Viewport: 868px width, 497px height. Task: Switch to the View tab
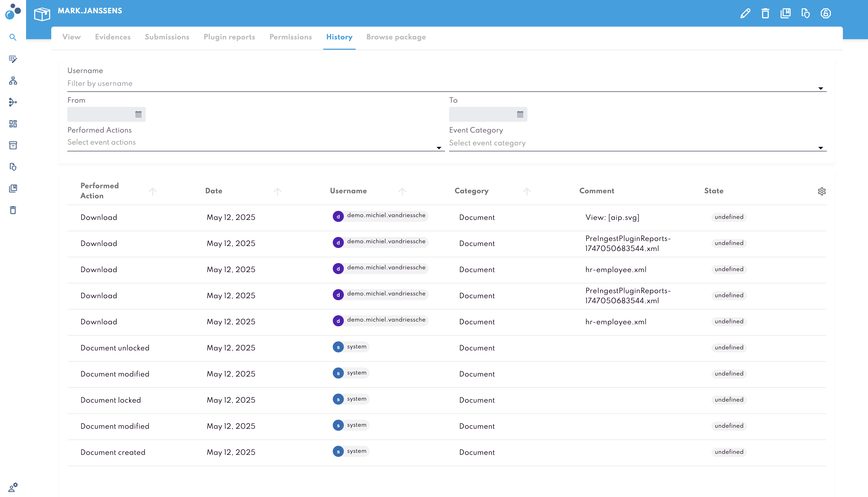[x=71, y=37]
